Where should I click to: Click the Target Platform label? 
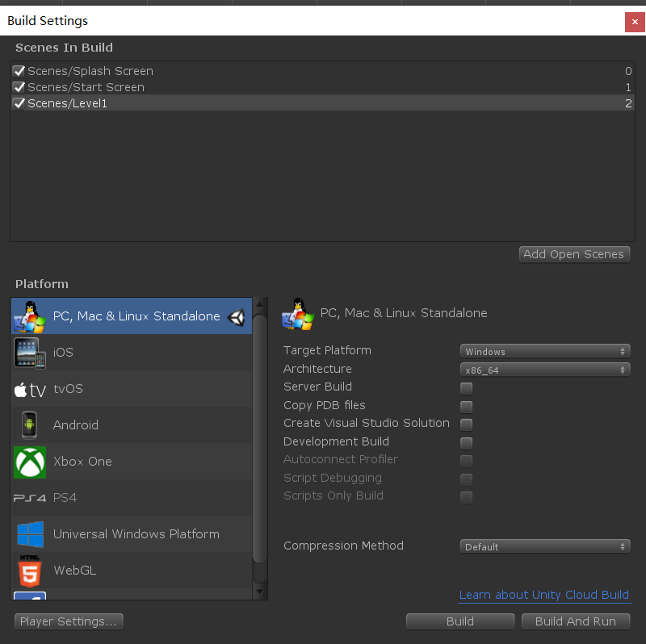pos(327,350)
